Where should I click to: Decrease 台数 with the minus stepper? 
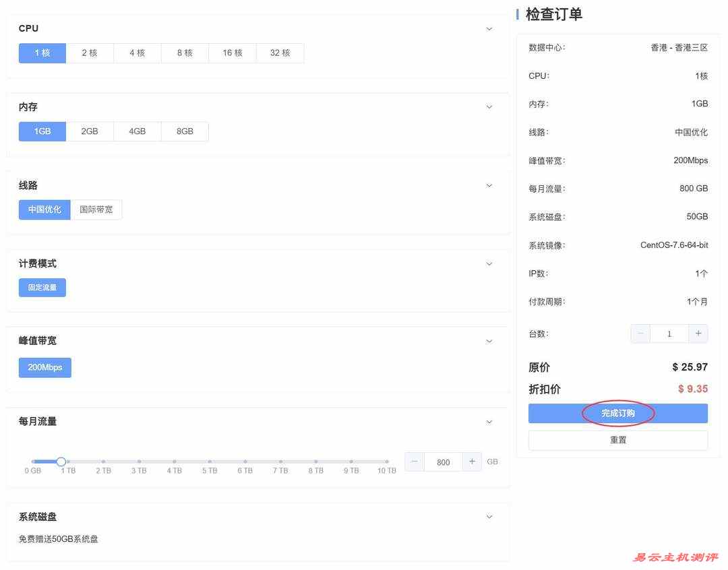[640, 334]
